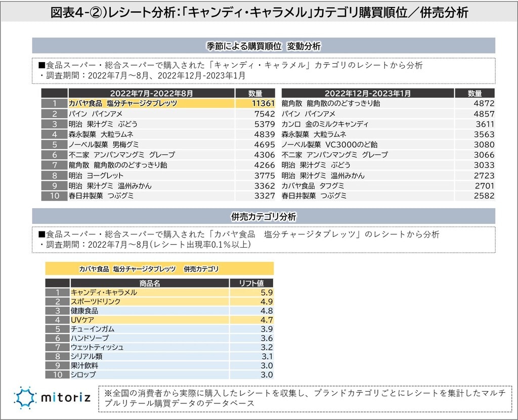Viewport: 518px width, 420px height.
Task: Click the スポーツドリンク row name
Action: click(96, 301)
